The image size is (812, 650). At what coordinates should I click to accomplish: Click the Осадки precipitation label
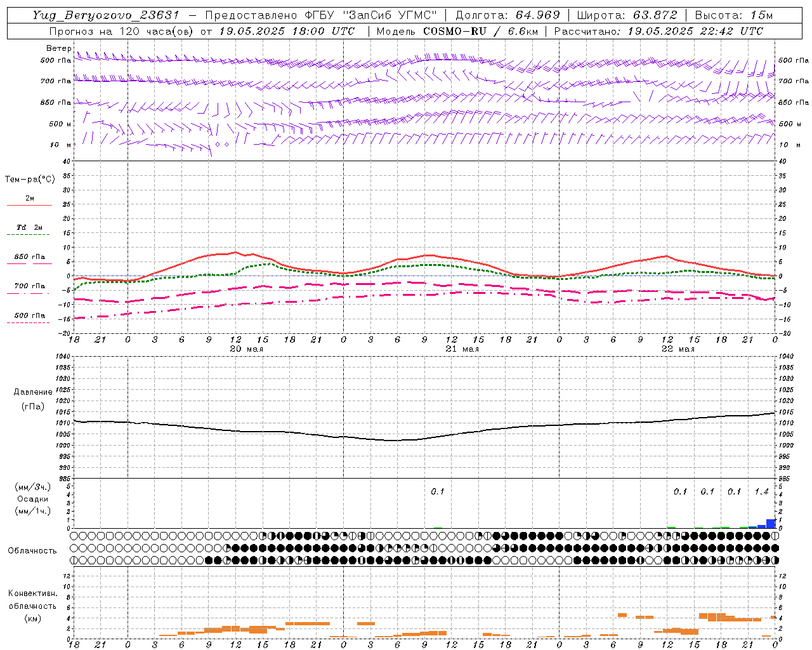click(x=33, y=499)
